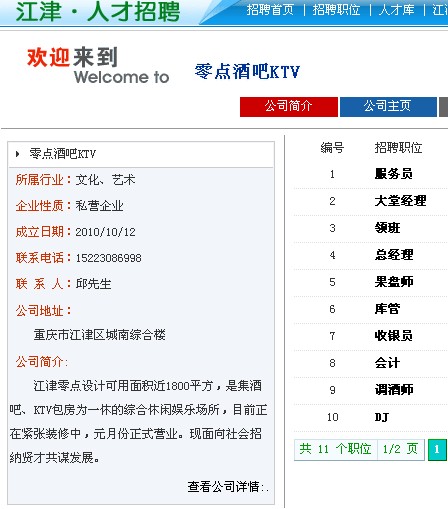
Task: Open the DJ job posting
Action: [382, 417]
